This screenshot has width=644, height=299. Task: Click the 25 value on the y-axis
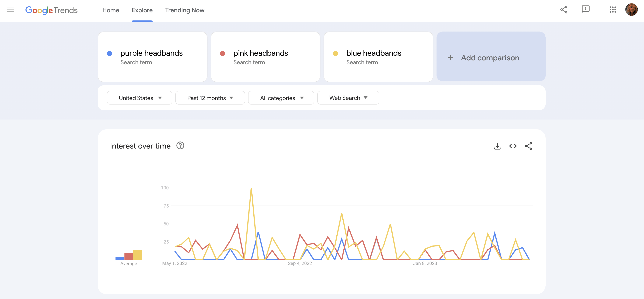(x=166, y=242)
